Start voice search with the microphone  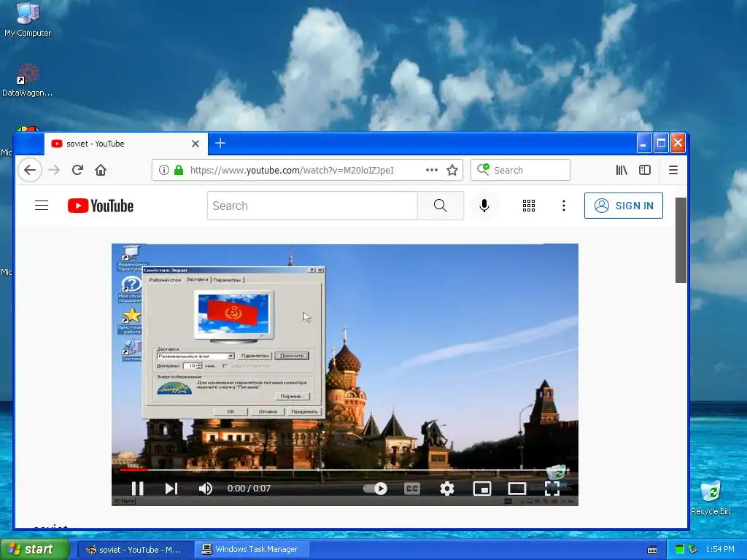[x=484, y=206]
